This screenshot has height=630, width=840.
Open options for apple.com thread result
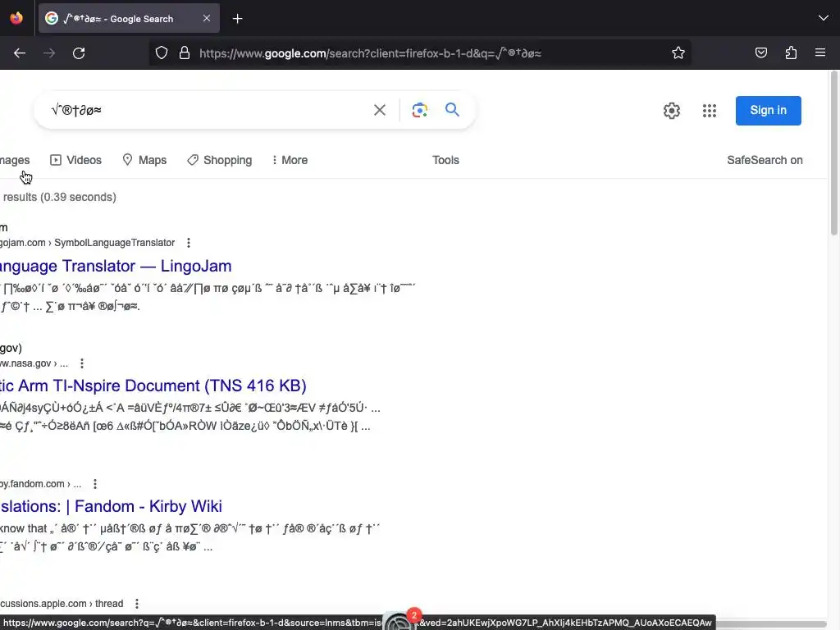pyautogui.click(x=137, y=604)
